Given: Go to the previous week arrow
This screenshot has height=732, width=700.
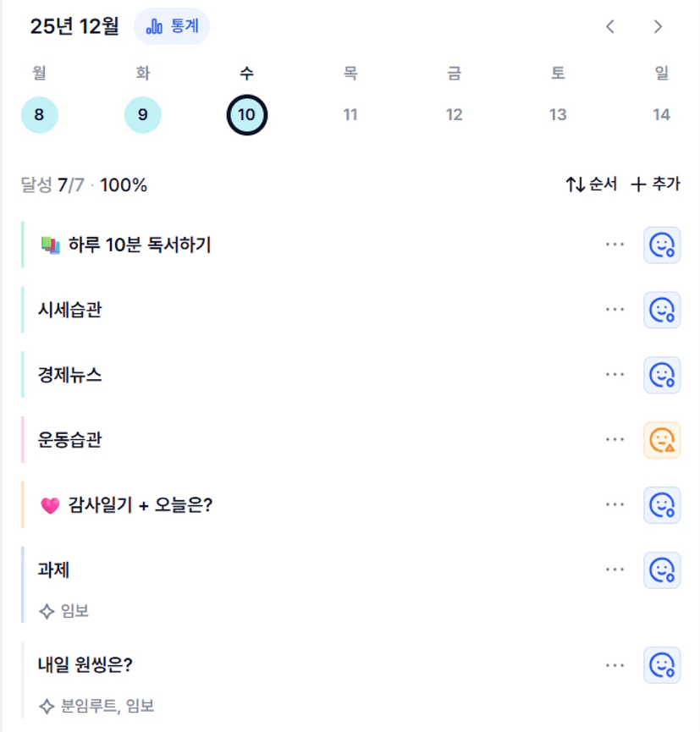Looking at the screenshot, I should point(610,26).
